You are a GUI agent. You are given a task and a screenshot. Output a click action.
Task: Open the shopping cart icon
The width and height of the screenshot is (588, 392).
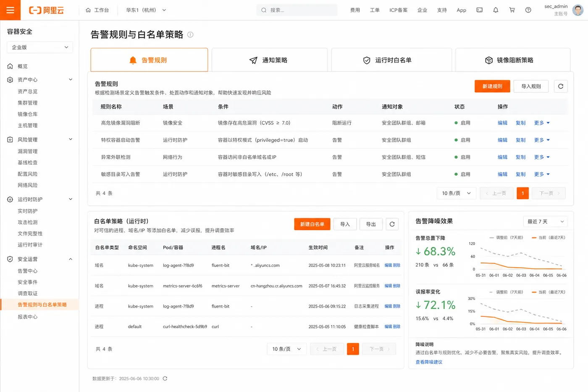(512, 10)
